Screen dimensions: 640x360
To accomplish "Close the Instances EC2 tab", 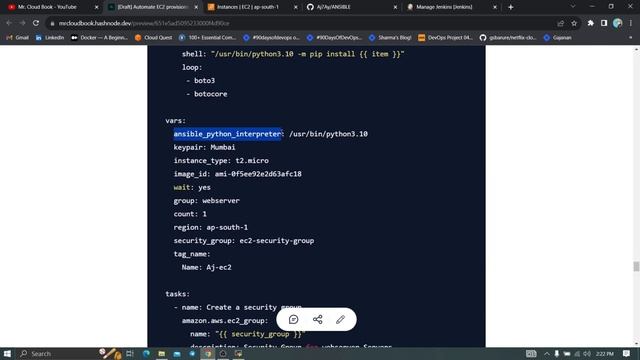I will [296, 7].
